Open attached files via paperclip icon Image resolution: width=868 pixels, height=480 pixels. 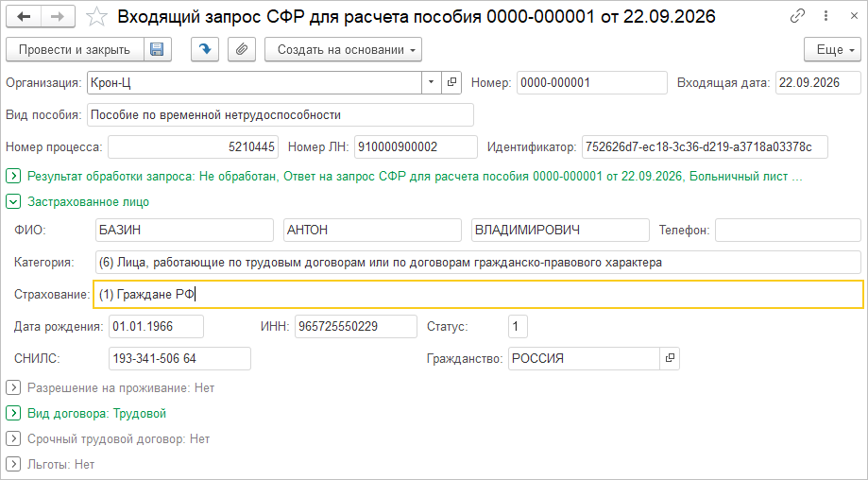pos(242,49)
